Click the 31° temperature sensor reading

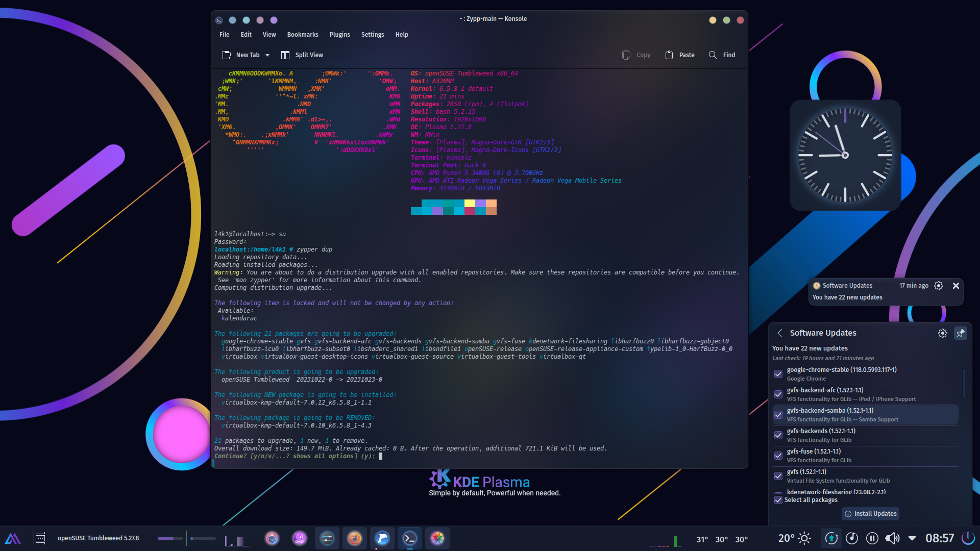pyautogui.click(x=702, y=539)
